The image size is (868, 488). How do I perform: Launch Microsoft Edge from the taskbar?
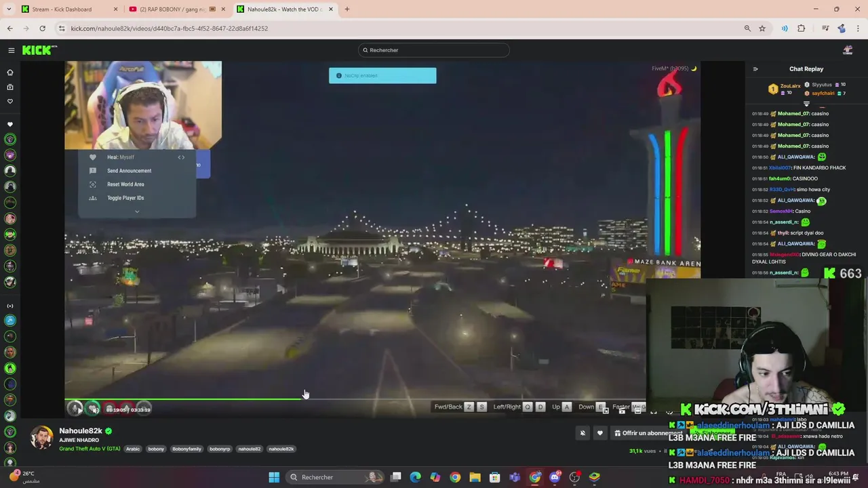416,477
